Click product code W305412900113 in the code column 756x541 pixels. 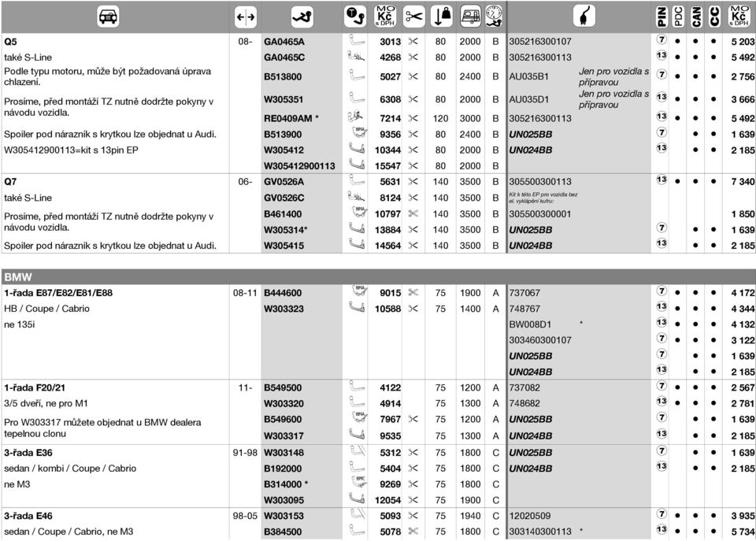tap(299, 166)
